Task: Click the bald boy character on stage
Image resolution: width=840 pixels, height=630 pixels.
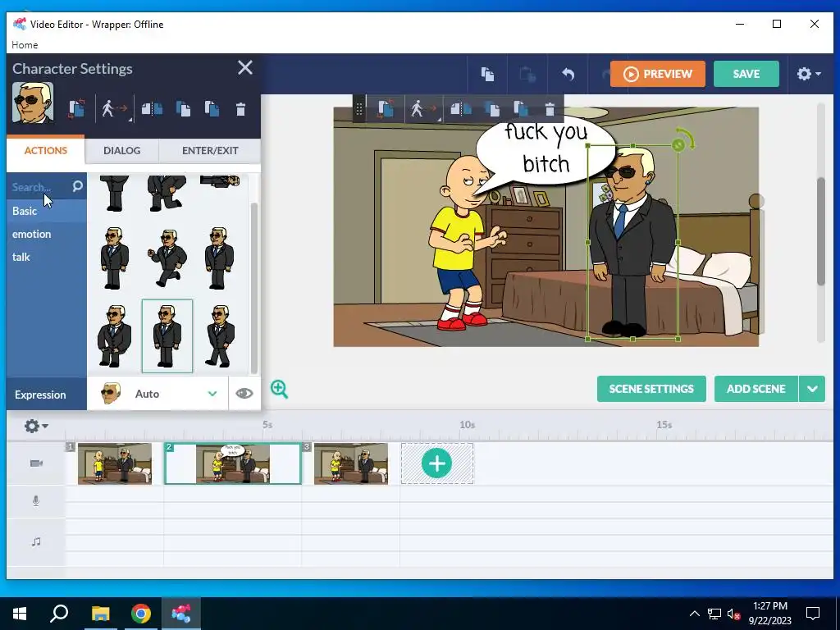Action: point(464,242)
